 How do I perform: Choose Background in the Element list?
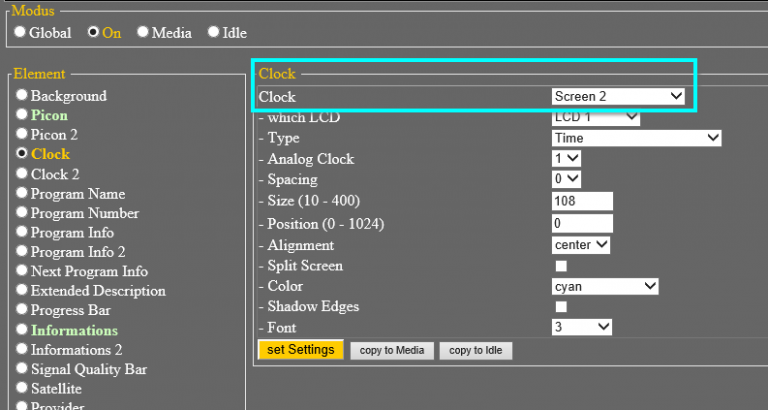coord(22,96)
